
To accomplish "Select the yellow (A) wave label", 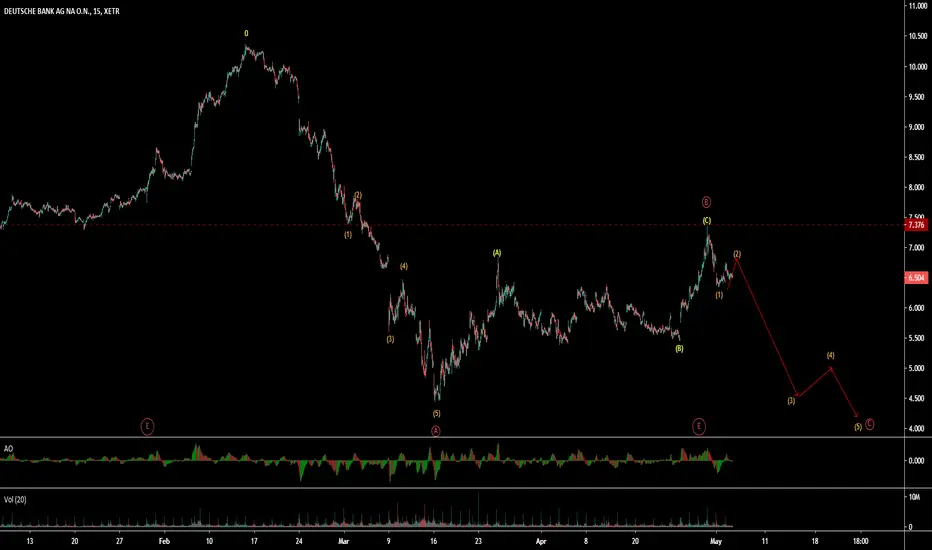I will pos(497,253).
